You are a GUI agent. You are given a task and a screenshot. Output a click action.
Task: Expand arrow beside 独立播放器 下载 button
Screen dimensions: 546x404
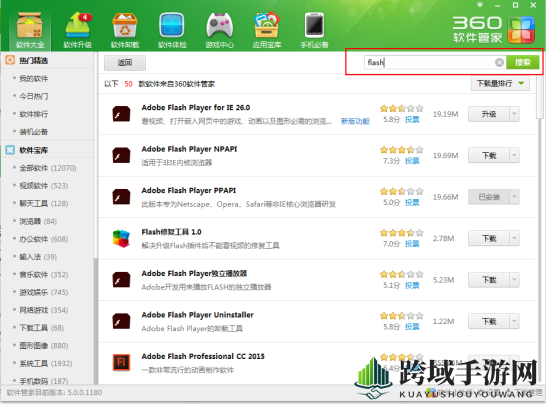514,280
